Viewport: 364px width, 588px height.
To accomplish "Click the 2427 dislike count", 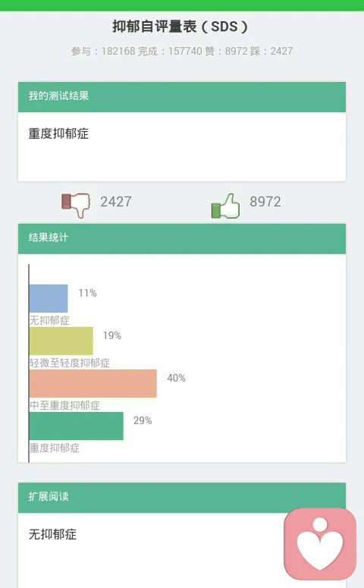I will pyautogui.click(x=116, y=202).
